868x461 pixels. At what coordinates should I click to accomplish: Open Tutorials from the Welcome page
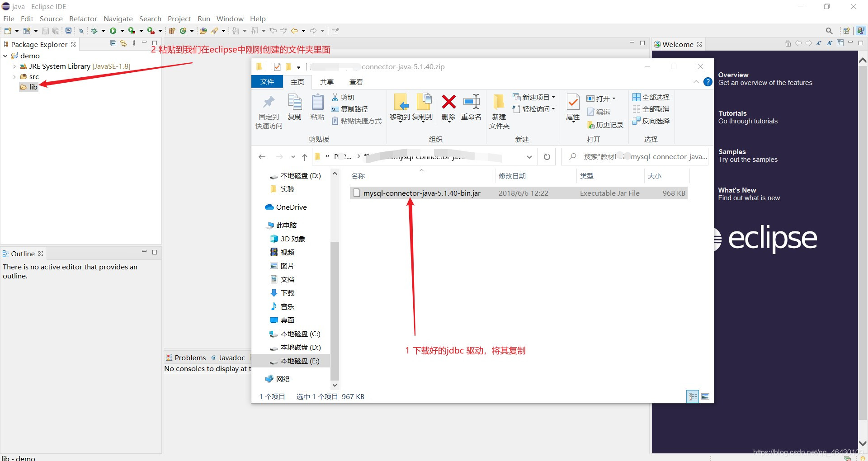732,113
